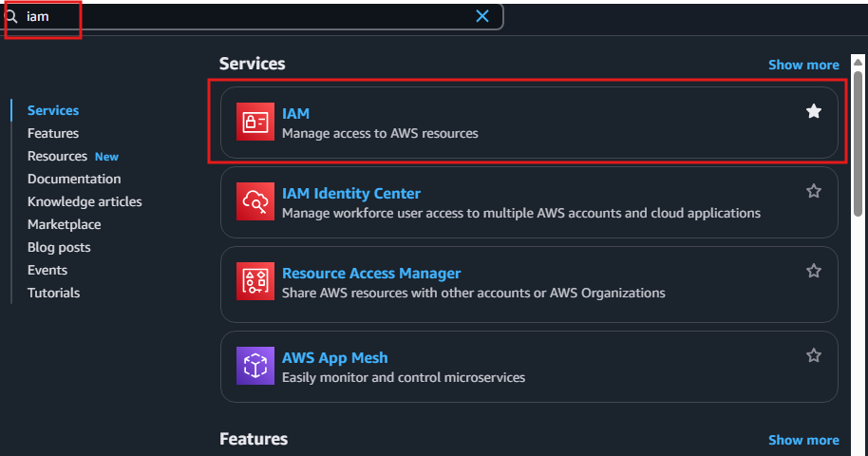868x456 pixels.
Task: Select Features in the left navigation
Action: click(x=53, y=133)
